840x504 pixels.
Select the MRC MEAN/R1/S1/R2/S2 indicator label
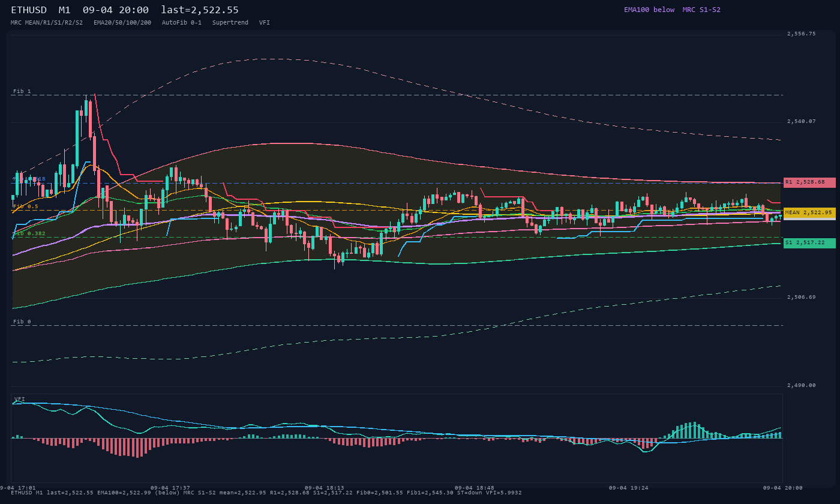pyautogui.click(x=47, y=22)
